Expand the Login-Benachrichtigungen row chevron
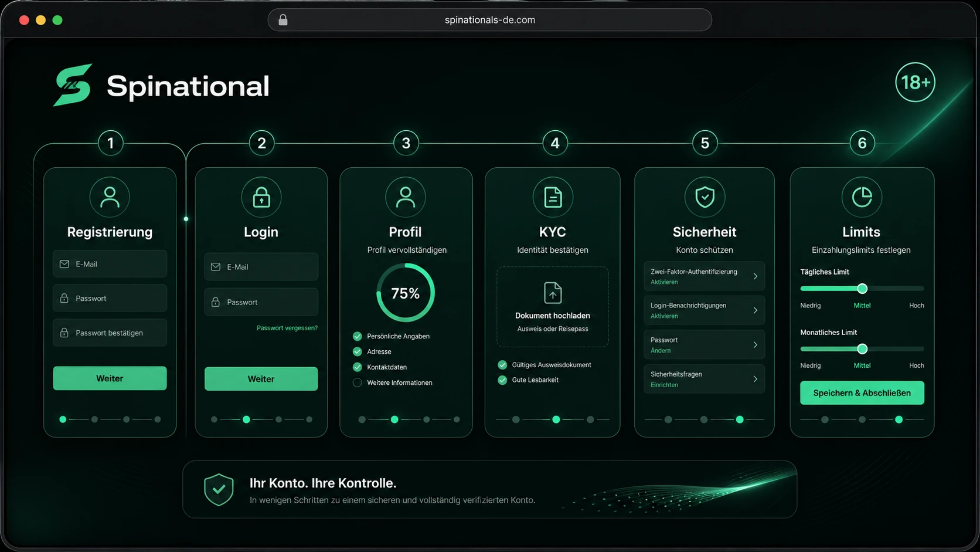980x552 pixels. tap(755, 310)
